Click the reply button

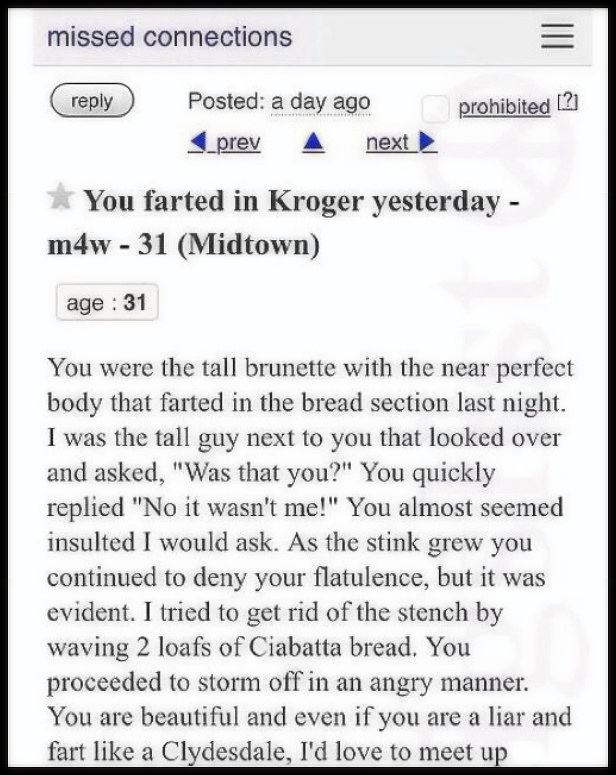pos(92,100)
